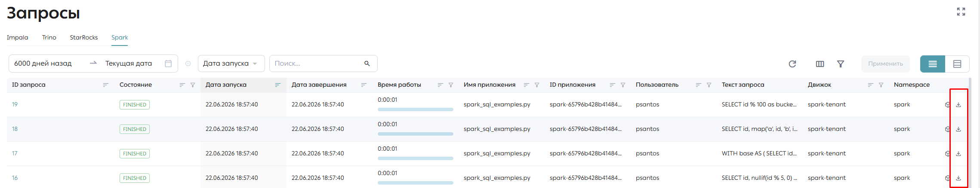Refresh the queries list
Image resolution: width=980 pixels, height=188 pixels.
(792, 64)
